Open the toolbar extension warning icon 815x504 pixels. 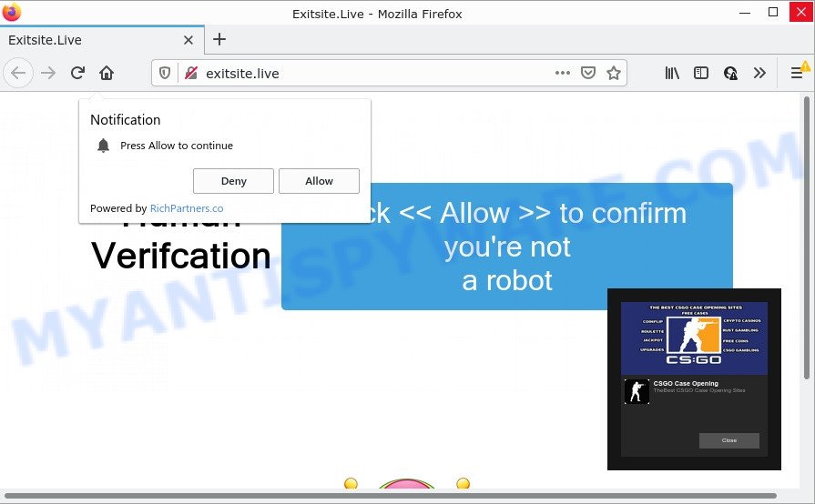[730, 73]
